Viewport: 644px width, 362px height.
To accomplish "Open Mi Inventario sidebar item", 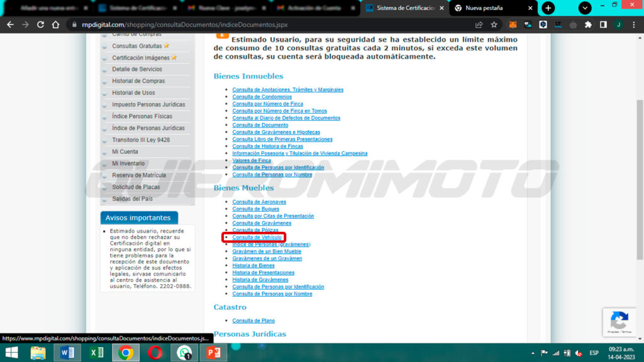I will 128,163.
